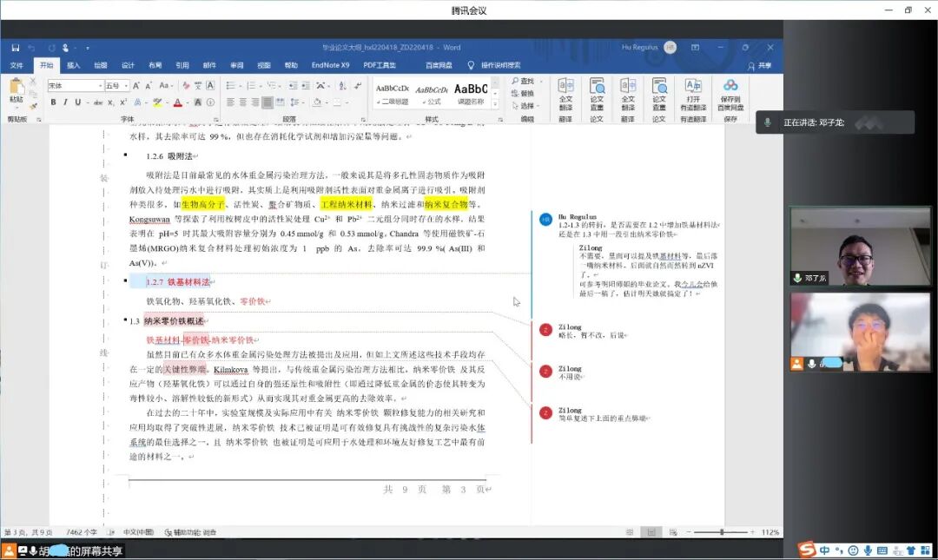Click the enclosed character circle icon
This screenshot has height=560, width=938.
pyautogui.click(x=210, y=102)
